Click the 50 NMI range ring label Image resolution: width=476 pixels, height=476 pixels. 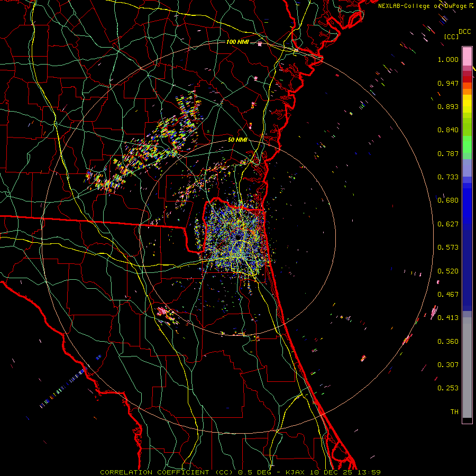(x=237, y=140)
